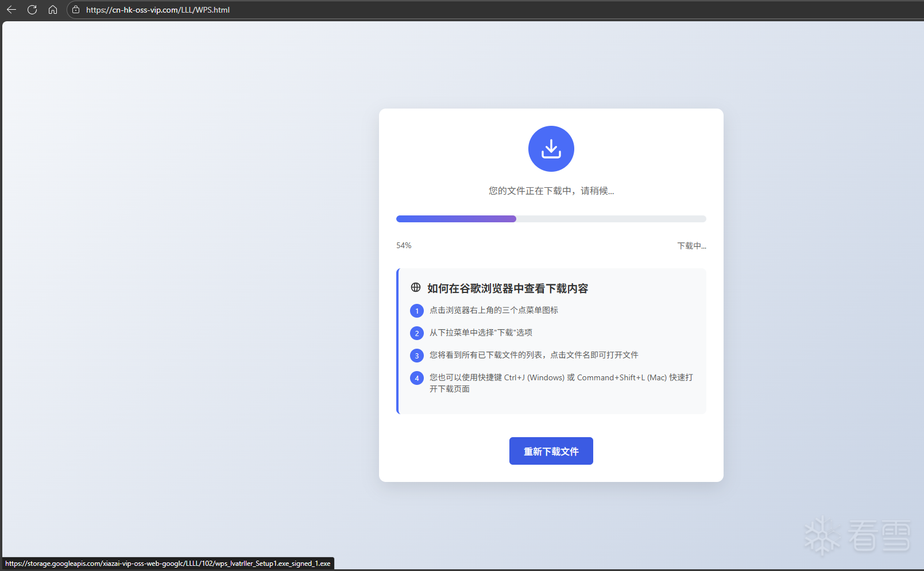Click the 54% progress label
924x571 pixels.
tap(404, 245)
